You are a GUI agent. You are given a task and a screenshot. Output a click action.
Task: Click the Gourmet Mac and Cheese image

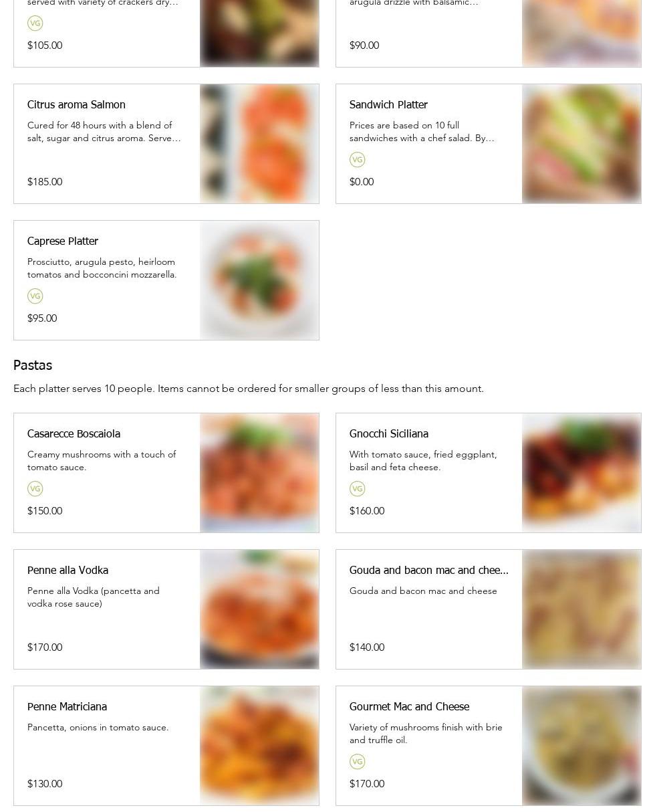pyautogui.click(x=582, y=746)
